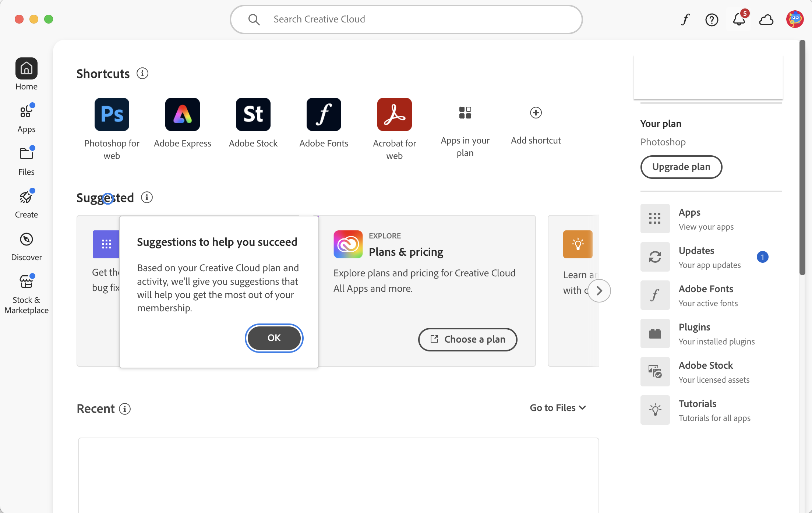Show next suggested card with chevron
Screen dimensions: 812x513
[x=599, y=291]
